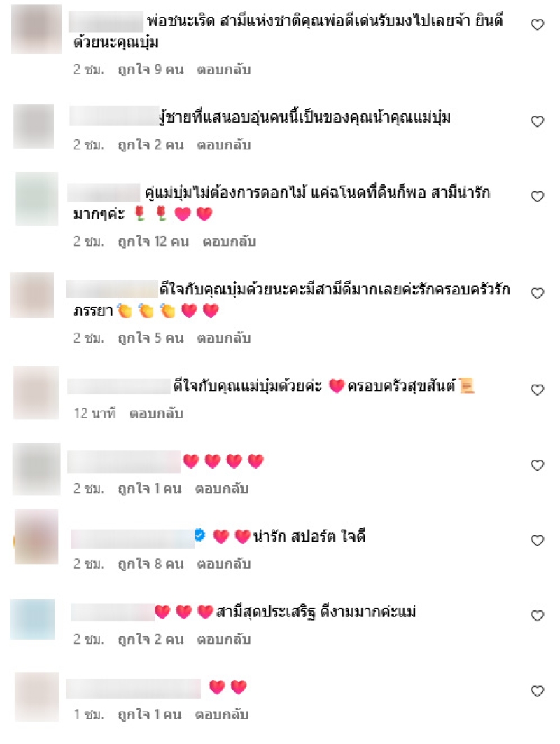Like the สามีสุดประเสริฐ comment
Screen dimensions: 560x744
click(537, 616)
